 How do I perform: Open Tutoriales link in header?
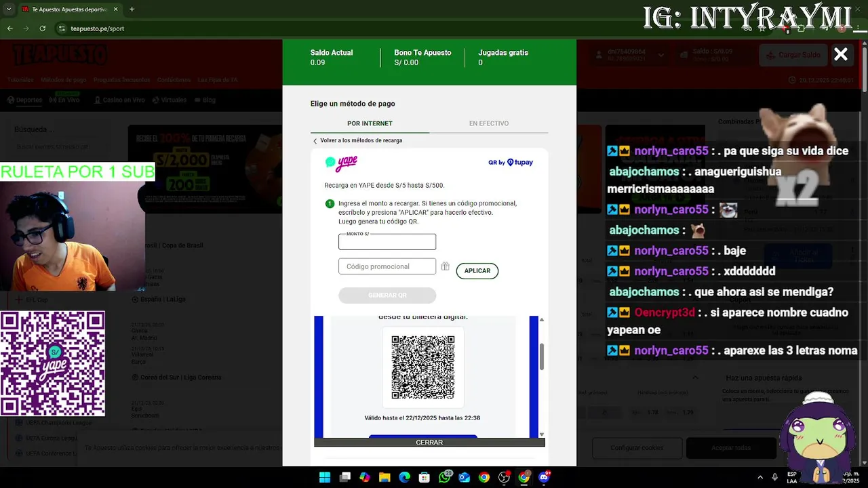[x=20, y=80]
